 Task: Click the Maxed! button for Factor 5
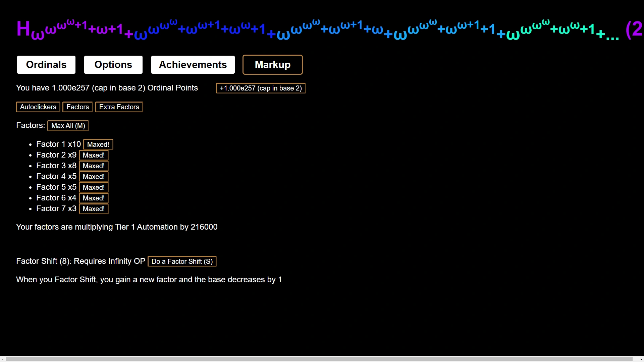click(x=94, y=187)
